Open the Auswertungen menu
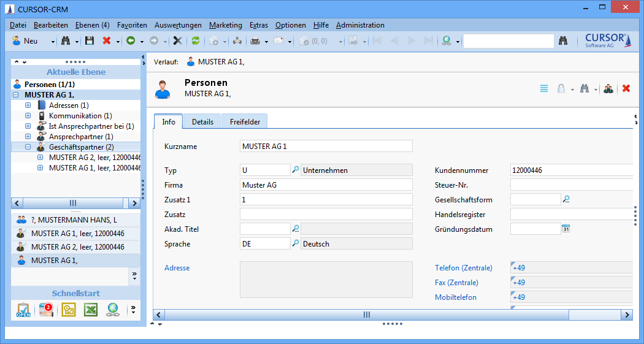This screenshot has height=344, width=644. [178, 25]
